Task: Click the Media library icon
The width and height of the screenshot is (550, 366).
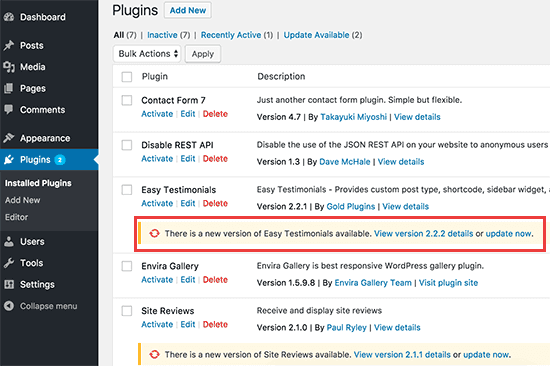Action: [9, 67]
